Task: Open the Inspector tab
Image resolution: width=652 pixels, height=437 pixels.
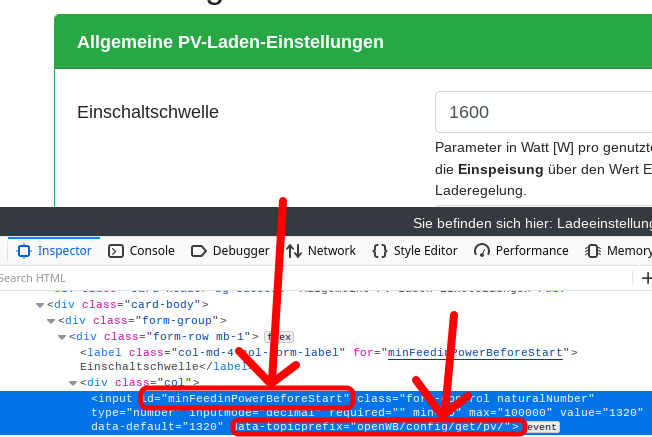Action: click(x=54, y=251)
